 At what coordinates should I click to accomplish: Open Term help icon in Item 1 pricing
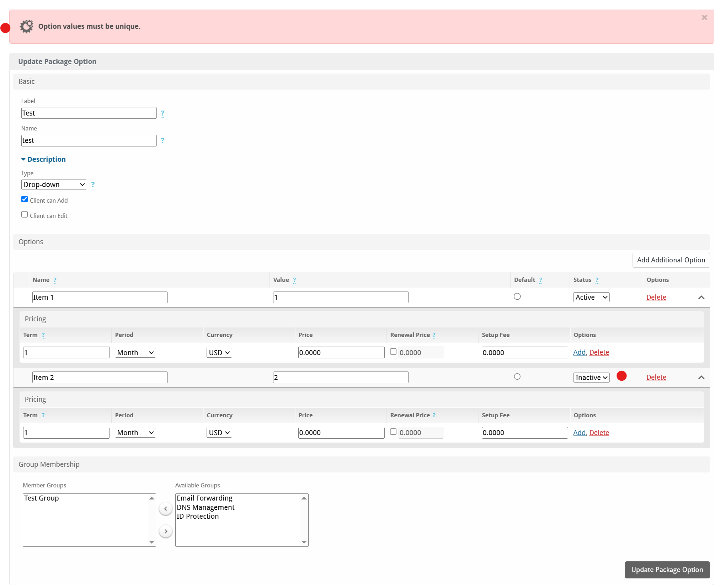tap(43, 335)
